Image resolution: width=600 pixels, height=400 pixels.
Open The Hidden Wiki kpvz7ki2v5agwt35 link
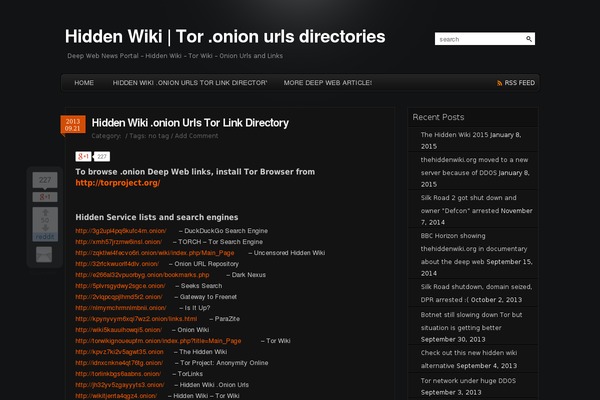(x=119, y=352)
